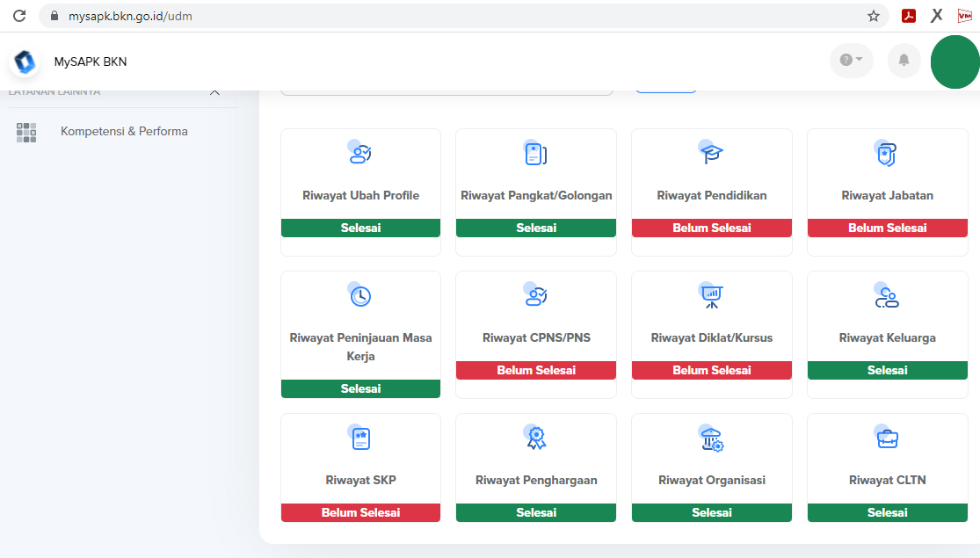
Task: Click the Riwayat Penghargaan award ribbon icon
Action: pyautogui.click(x=535, y=438)
